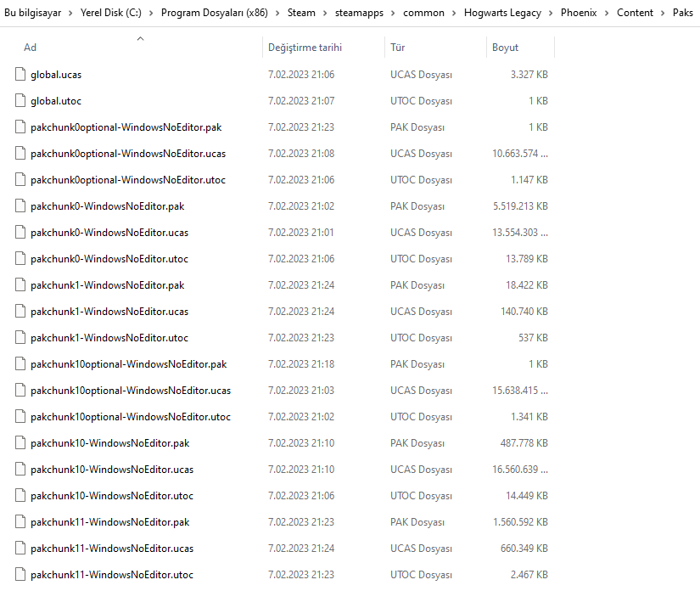Sort files by the Boyut column header
700x591 pixels.
click(505, 48)
